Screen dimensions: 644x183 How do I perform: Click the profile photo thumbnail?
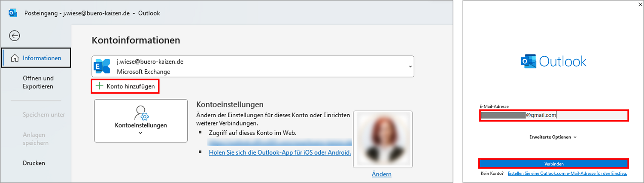click(383, 139)
